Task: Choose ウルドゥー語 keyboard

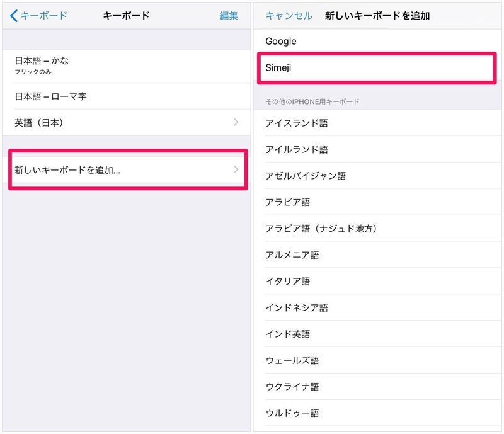Action: 377,413
